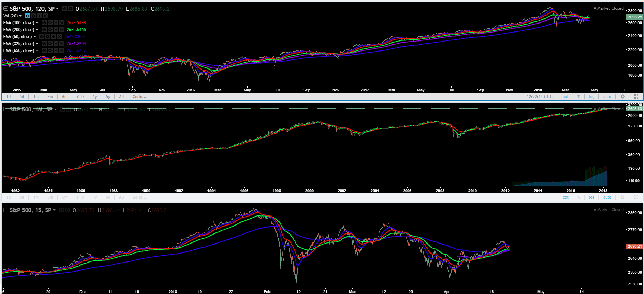Screen dimensions: 644x294
Task: Remove EMA (50, close) using its X icon
Action: (59, 37)
